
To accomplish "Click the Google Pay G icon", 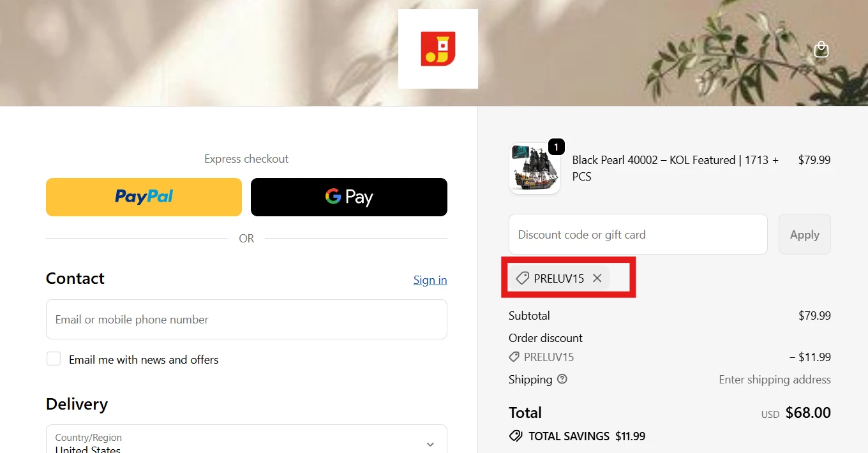I will pos(333,197).
